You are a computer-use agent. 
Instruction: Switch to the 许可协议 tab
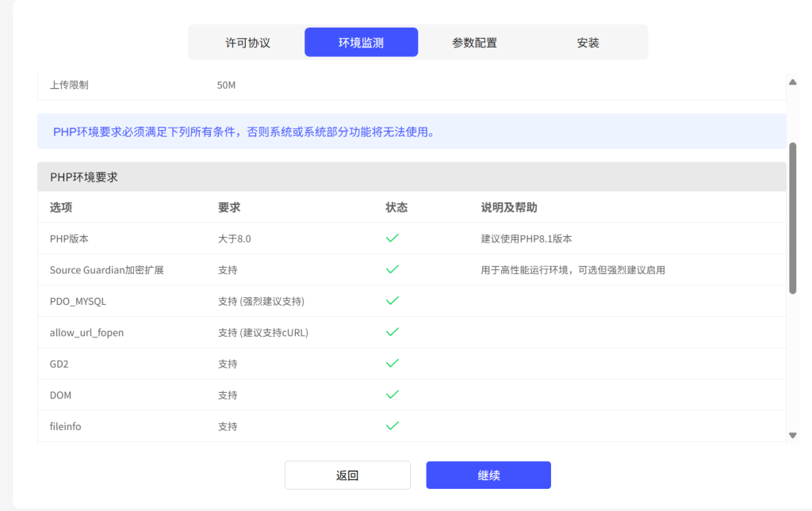pos(247,43)
